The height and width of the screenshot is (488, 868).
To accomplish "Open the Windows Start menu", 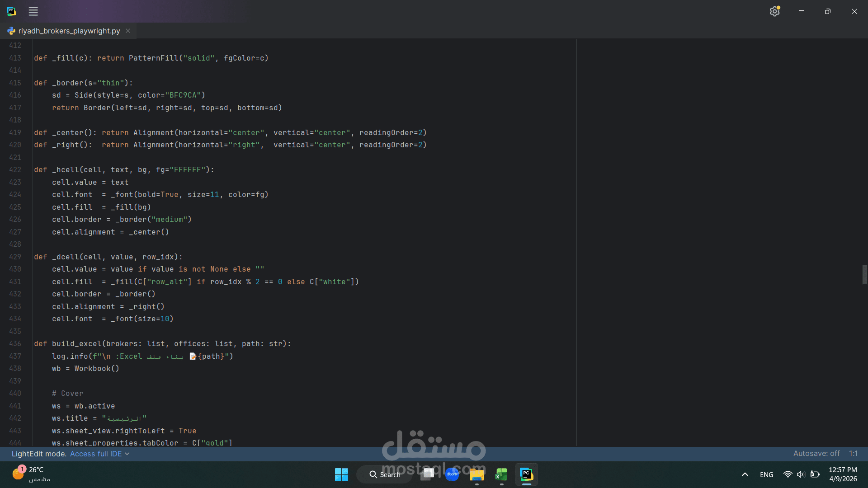I will point(341,474).
